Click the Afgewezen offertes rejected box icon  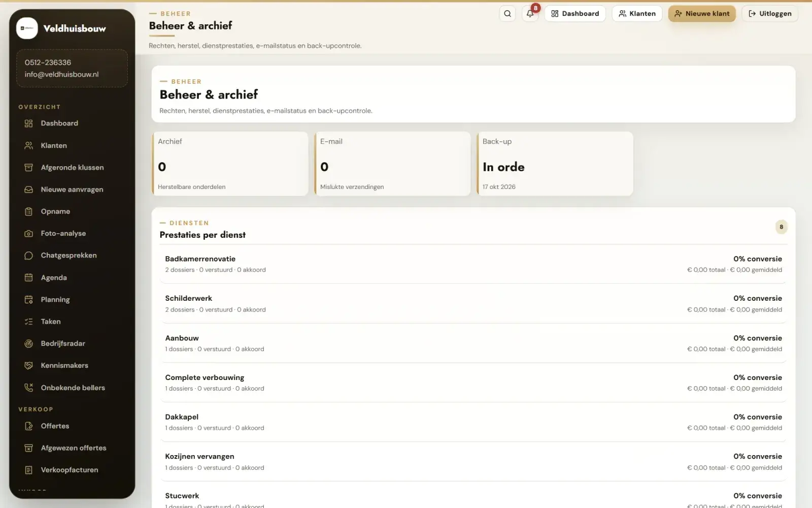click(28, 448)
